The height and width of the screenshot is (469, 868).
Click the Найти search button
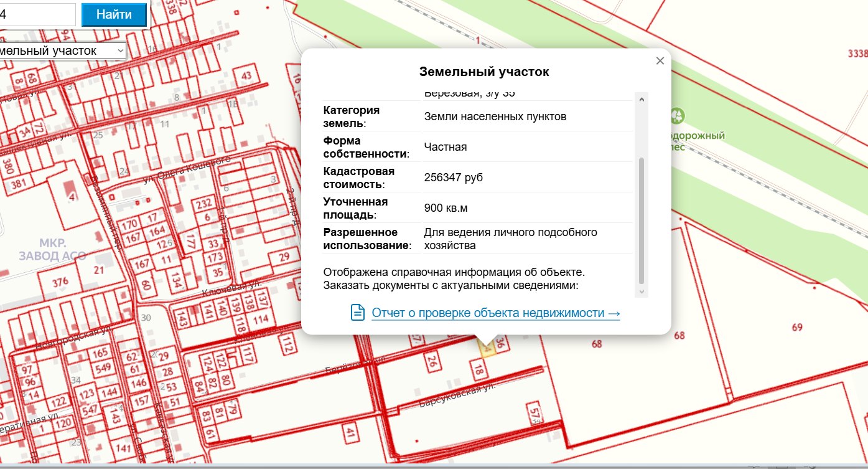[x=114, y=14]
